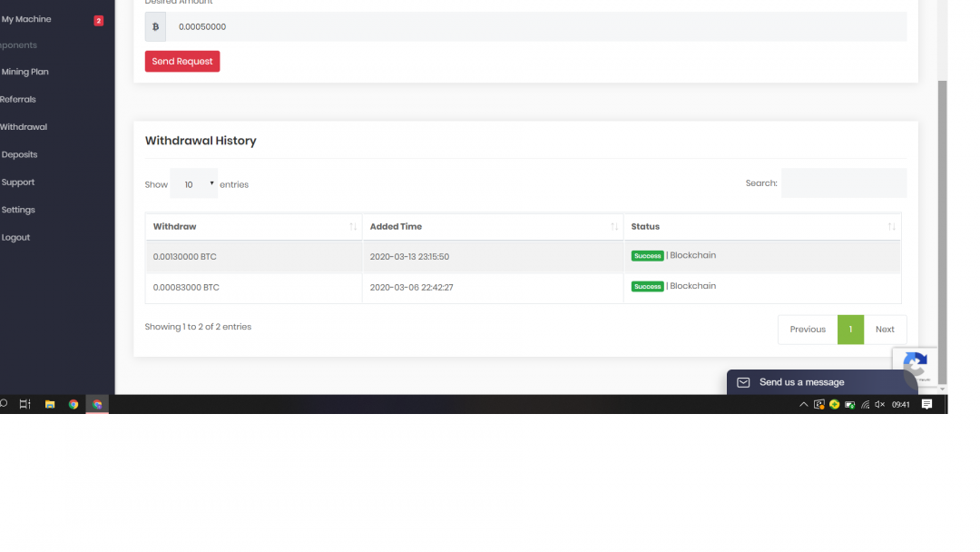Click the muted volume tray icon
The width and height of the screenshot is (980, 552).
[x=880, y=405]
